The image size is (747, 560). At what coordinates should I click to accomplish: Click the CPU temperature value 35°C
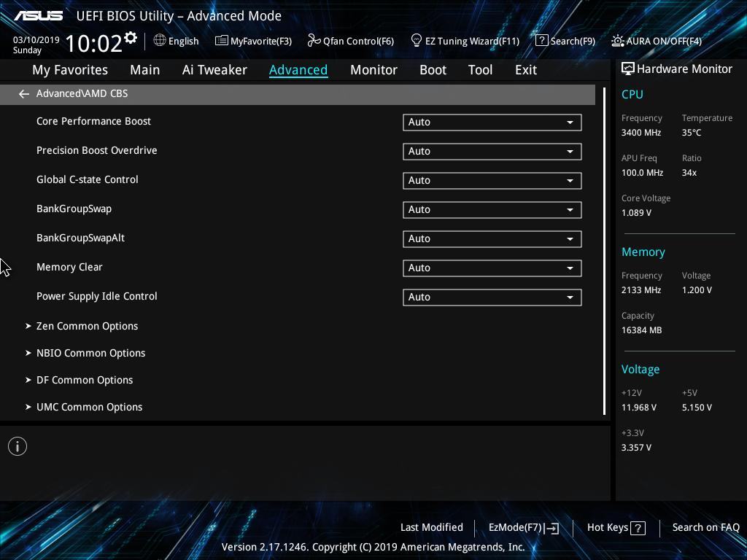tap(692, 133)
